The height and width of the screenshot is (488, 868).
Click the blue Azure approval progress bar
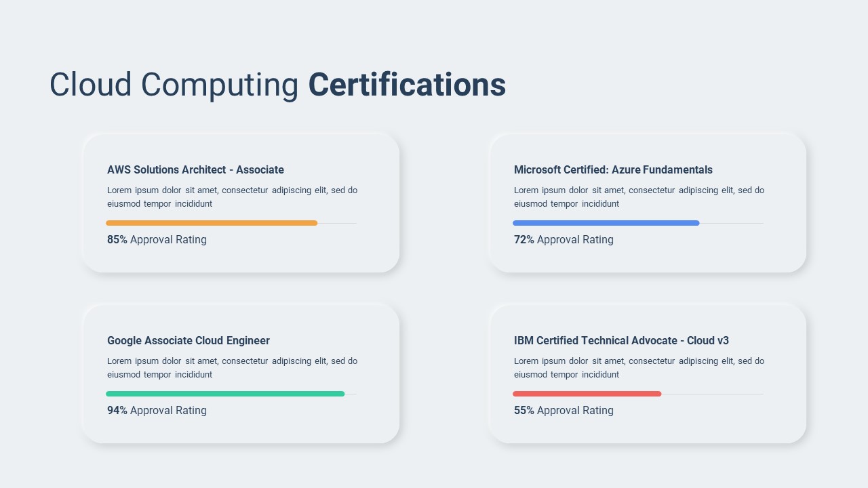(606, 223)
